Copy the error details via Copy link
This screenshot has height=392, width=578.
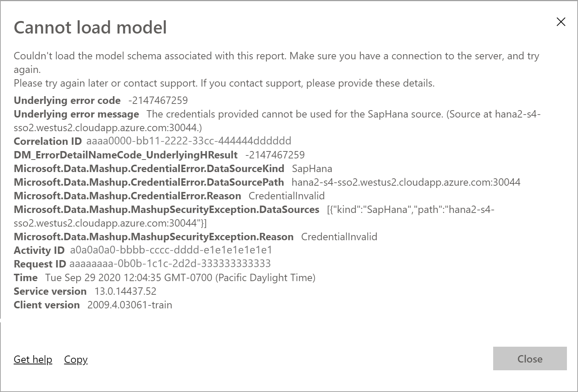coord(76,359)
